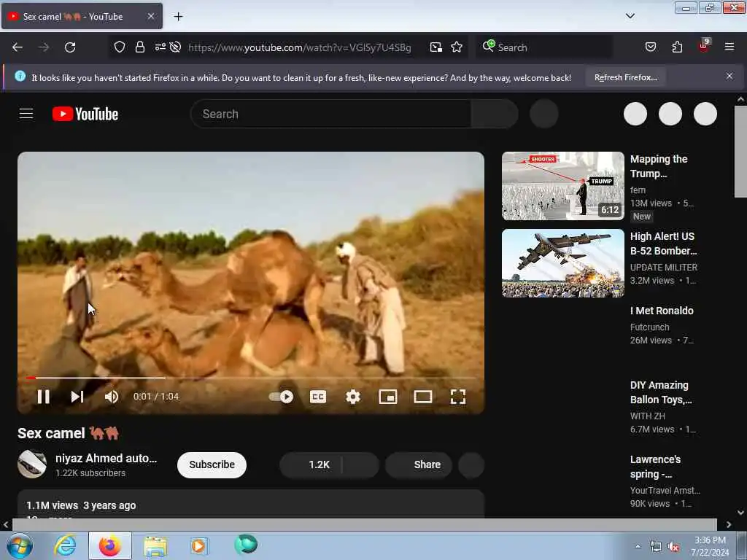Launch Internet Explorer from taskbar
Image resolution: width=747 pixels, height=560 pixels.
click(65, 545)
